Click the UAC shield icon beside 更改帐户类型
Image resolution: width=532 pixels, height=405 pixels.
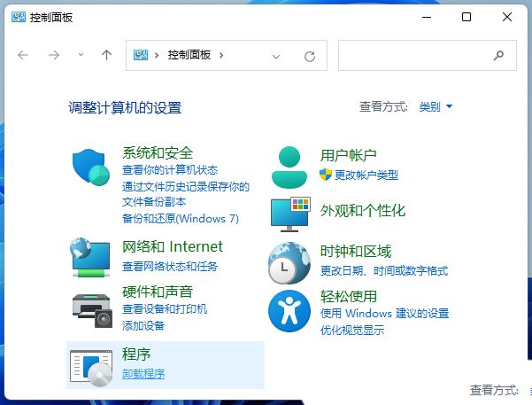click(x=326, y=175)
